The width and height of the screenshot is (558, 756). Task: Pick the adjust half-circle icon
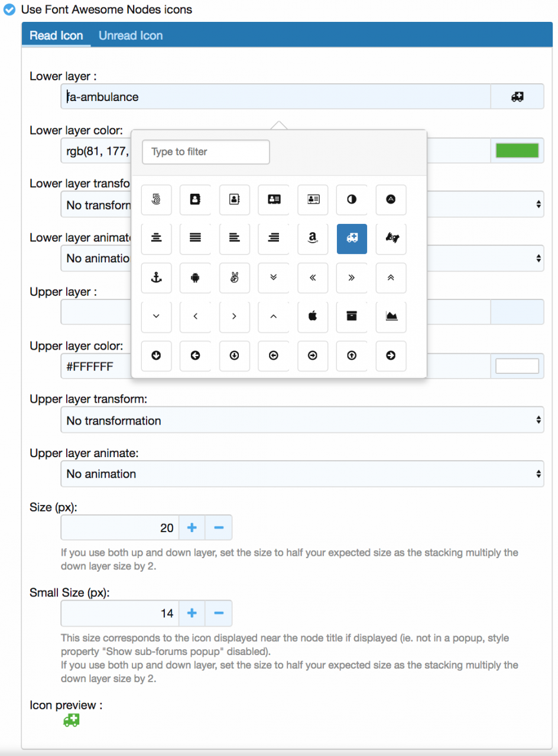tap(352, 200)
